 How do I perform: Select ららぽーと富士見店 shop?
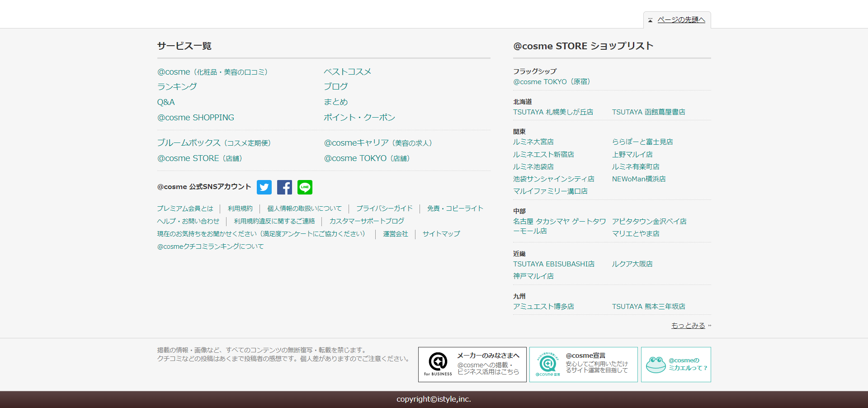642,142
